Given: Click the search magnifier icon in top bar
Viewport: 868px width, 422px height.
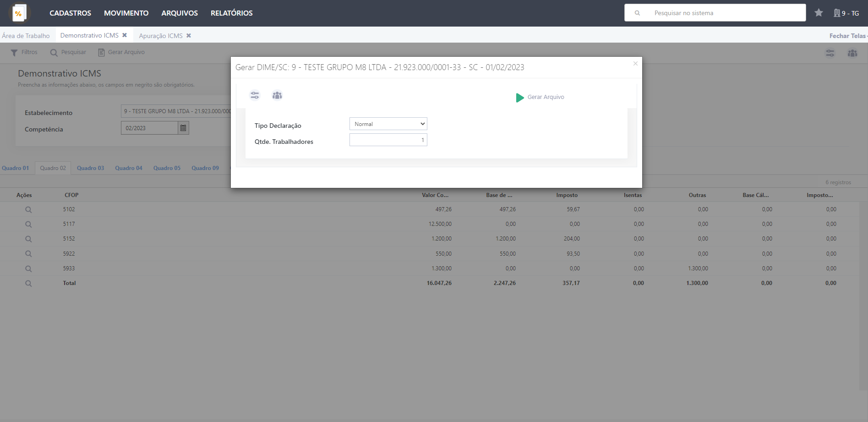Looking at the screenshot, I should (x=637, y=13).
